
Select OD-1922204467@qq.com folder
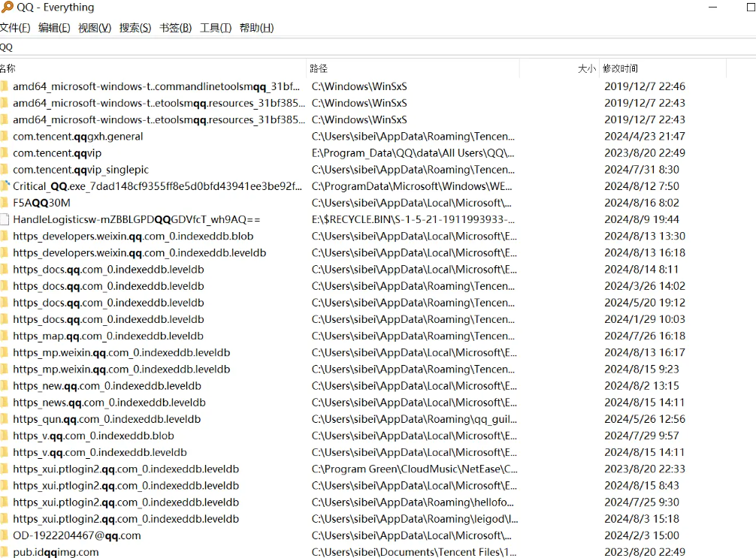click(77, 535)
